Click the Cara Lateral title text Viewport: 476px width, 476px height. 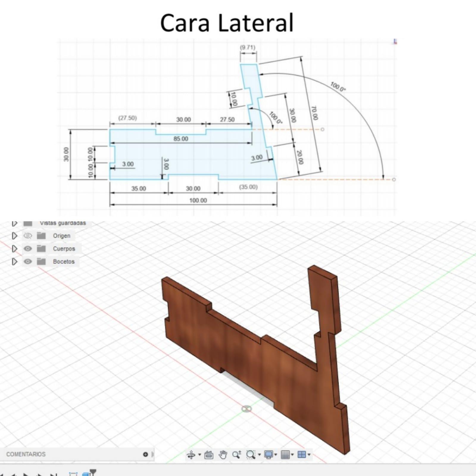coord(227,23)
